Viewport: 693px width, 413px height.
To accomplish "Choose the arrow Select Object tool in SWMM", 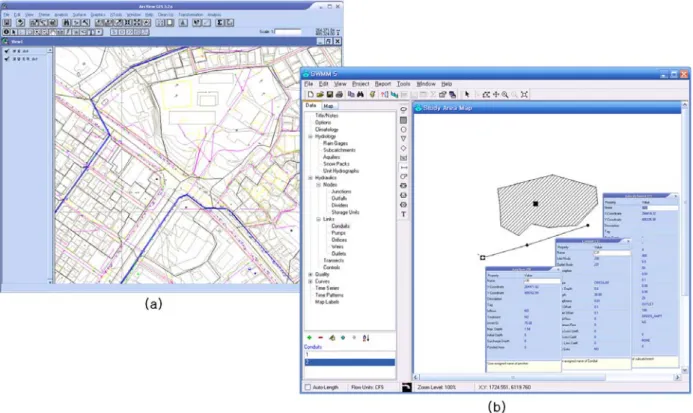I will click(x=467, y=94).
